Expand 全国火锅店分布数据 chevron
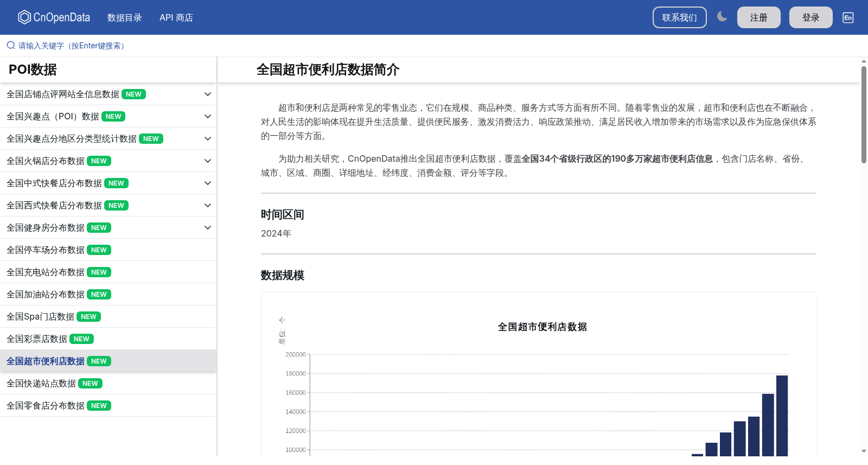This screenshot has height=465, width=868. click(x=207, y=161)
